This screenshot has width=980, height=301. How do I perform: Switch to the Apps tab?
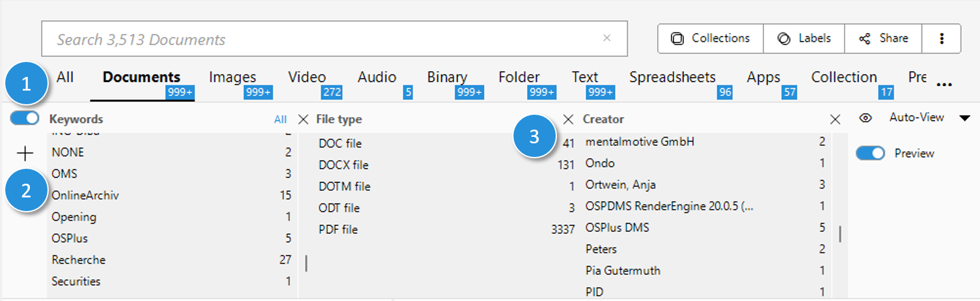[x=763, y=78]
